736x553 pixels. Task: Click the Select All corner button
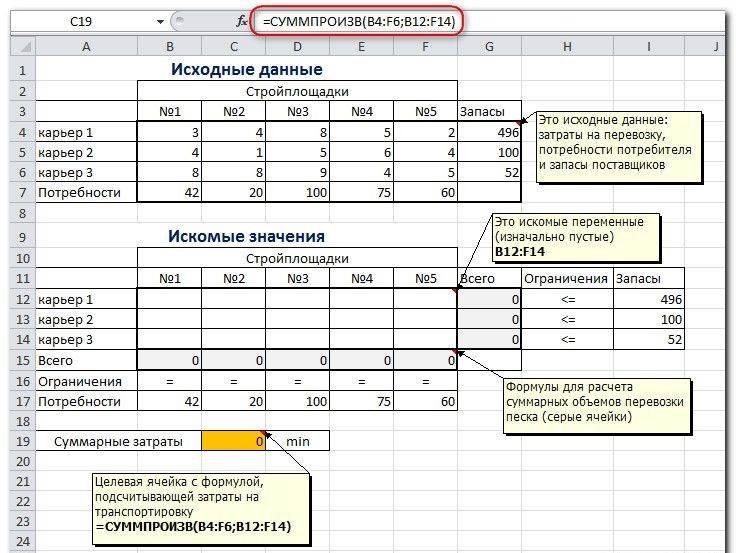click(x=23, y=46)
